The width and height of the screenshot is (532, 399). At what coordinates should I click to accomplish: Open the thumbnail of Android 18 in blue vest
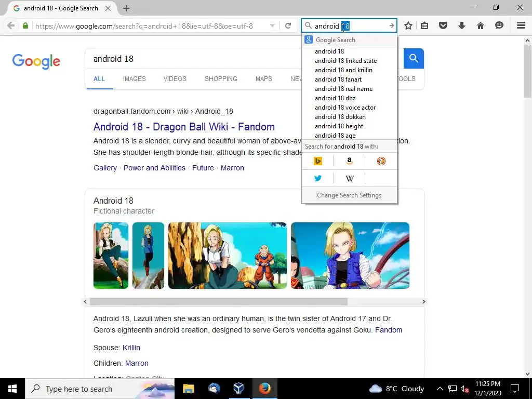coord(350,256)
